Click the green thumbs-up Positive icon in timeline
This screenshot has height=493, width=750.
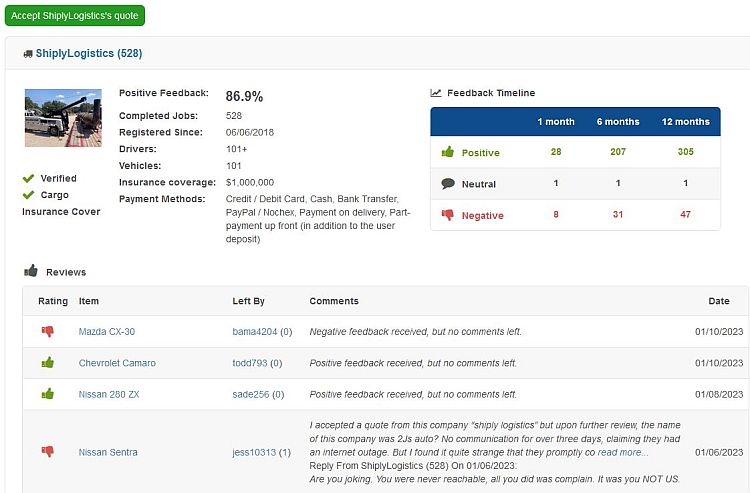(x=448, y=152)
